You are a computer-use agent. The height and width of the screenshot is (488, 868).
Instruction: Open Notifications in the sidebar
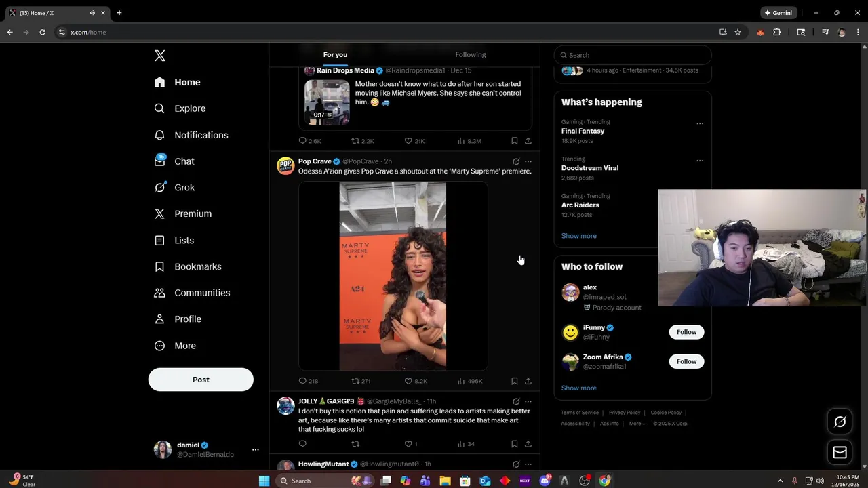click(191, 135)
